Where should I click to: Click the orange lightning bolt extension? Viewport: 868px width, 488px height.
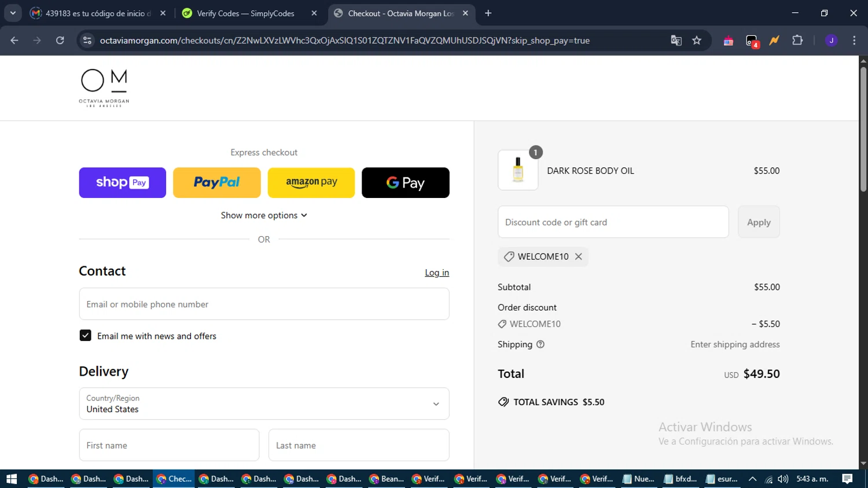point(774,41)
